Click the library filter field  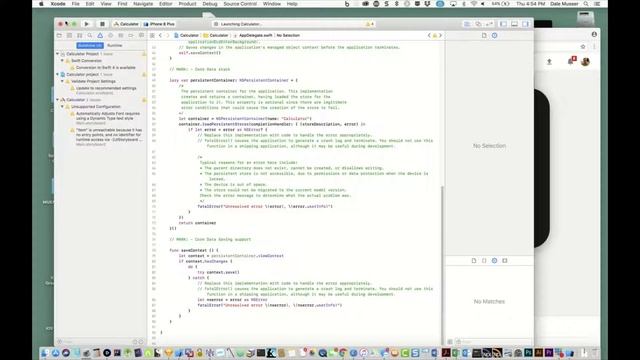[493, 342]
